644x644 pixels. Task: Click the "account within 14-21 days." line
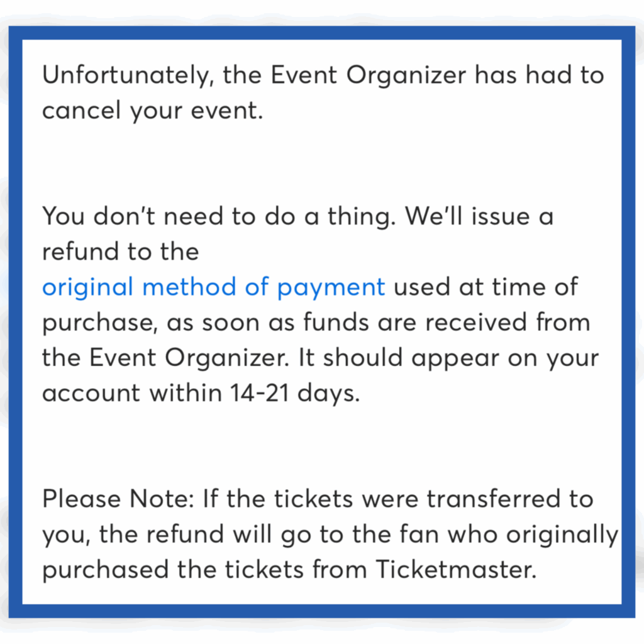coord(201,393)
